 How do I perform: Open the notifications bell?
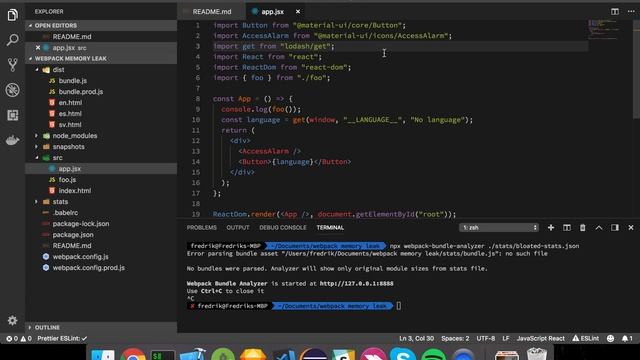tap(627, 338)
